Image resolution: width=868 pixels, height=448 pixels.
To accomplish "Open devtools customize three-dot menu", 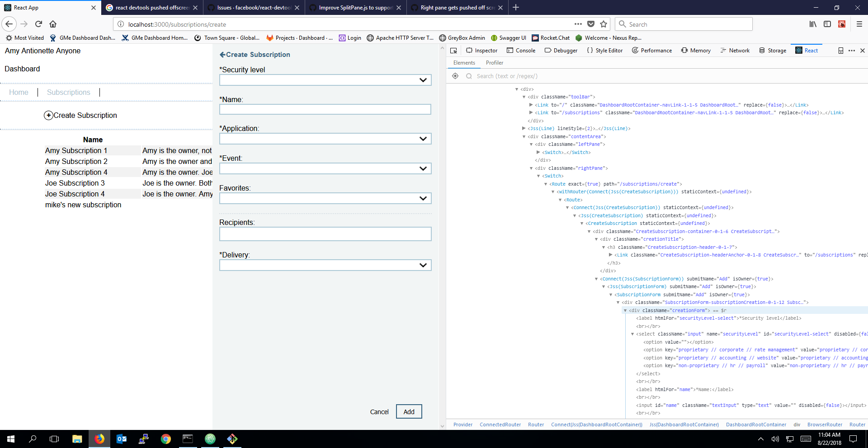I will tap(852, 51).
